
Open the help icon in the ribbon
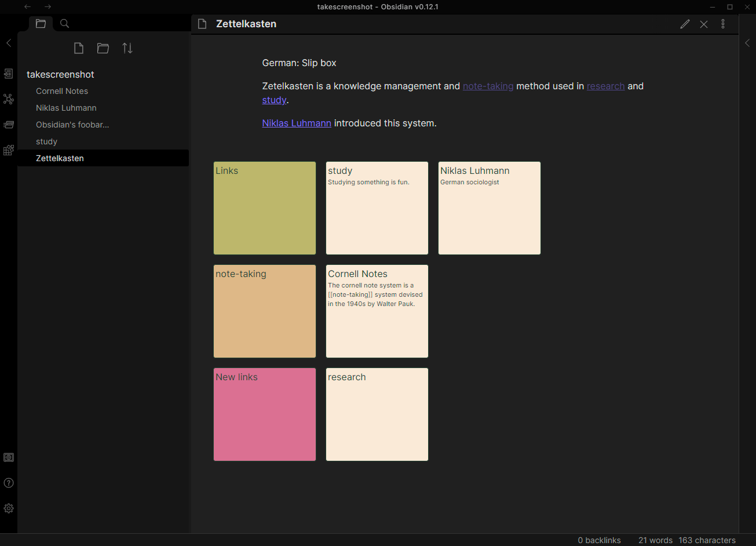click(9, 483)
